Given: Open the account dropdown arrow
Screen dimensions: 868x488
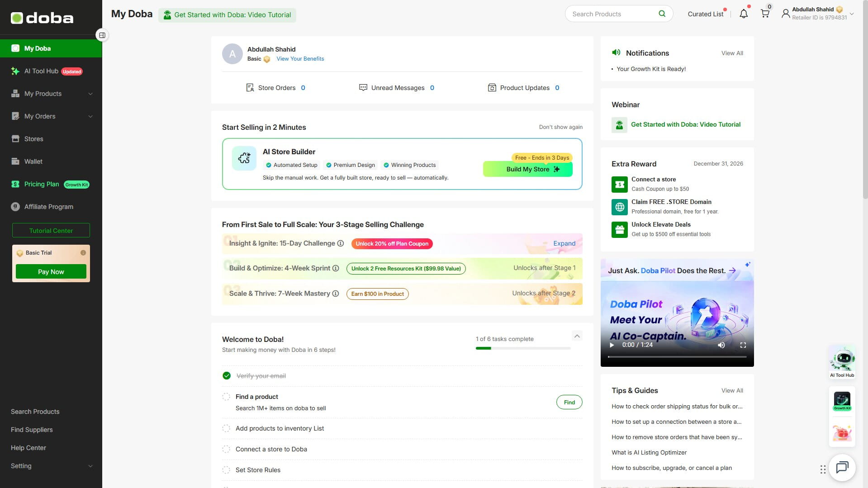Looking at the screenshot, I should [x=852, y=14].
